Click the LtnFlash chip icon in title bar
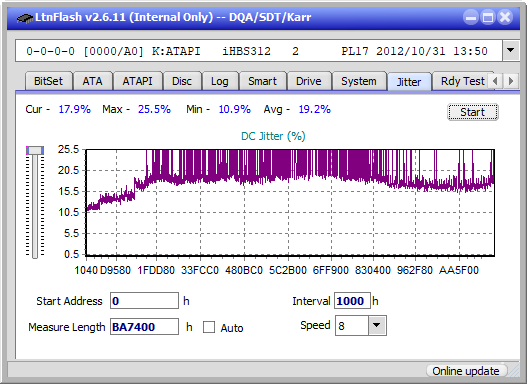The width and height of the screenshot is (527, 384). 24,18
